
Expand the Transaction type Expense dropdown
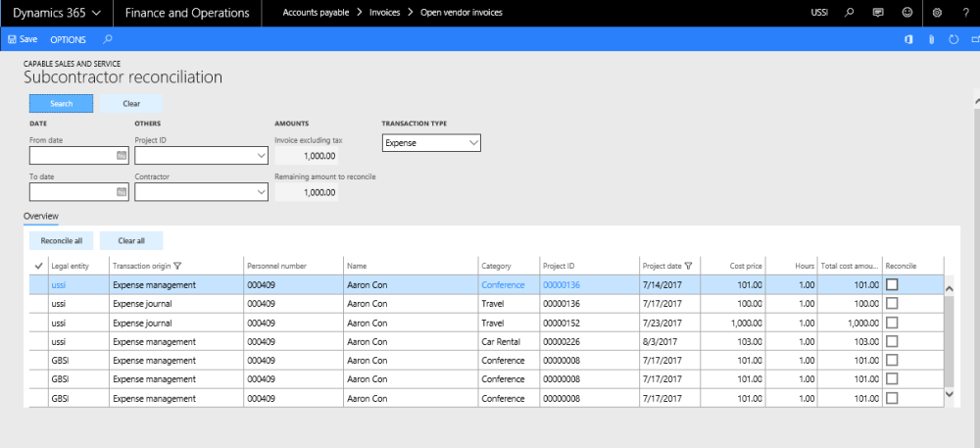[x=473, y=143]
